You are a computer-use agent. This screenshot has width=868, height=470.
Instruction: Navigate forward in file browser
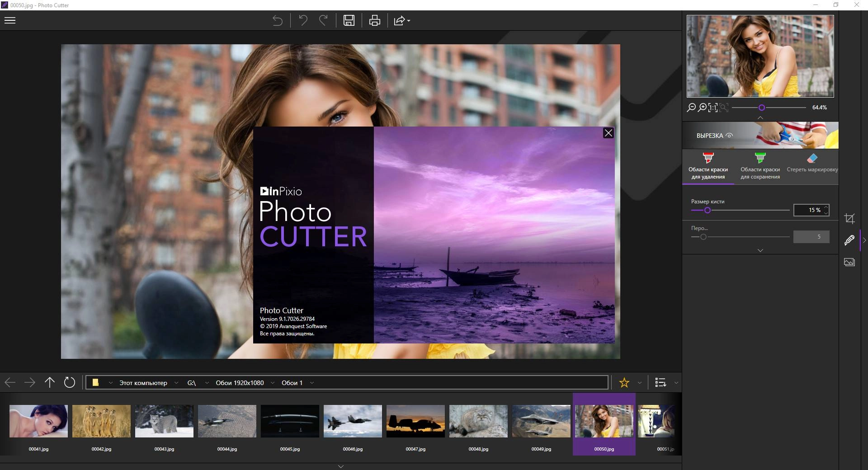tap(30, 383)
